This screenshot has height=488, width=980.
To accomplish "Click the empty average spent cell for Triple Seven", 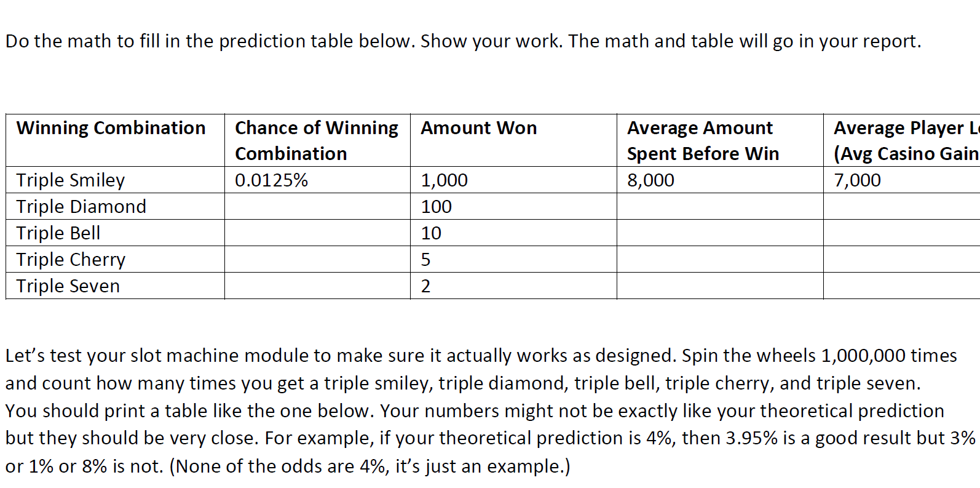I will [x=719, y=286].
